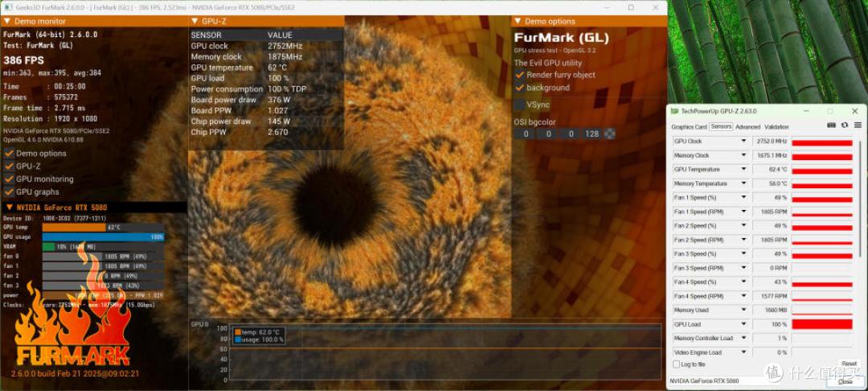868x391 pixels.
Task: Toggle the background checkbox in Demo options
Action: coord(519,88)
